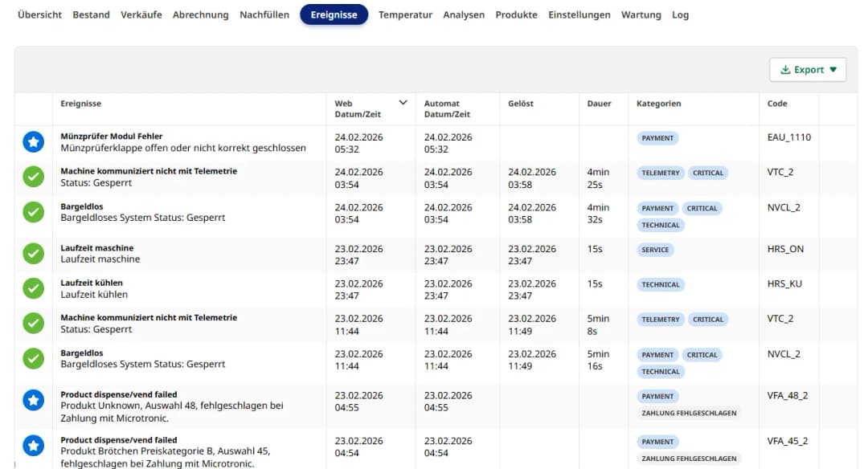The image size is (868, 469).
Task: Click the ZAHLUNG FEHLGESCHLAGEN tag on VFA_48_2
Action: pos(689,413)
